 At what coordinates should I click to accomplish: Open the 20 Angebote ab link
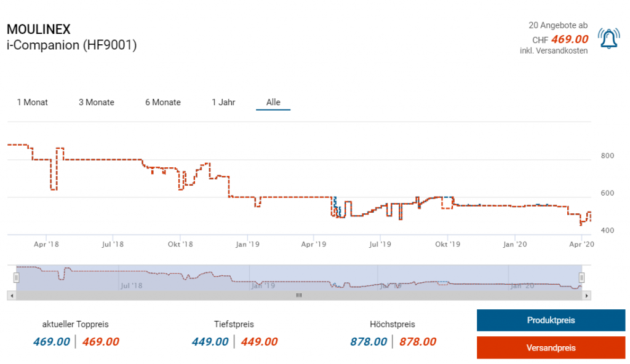pyautogui.click(x=557, y=25)
